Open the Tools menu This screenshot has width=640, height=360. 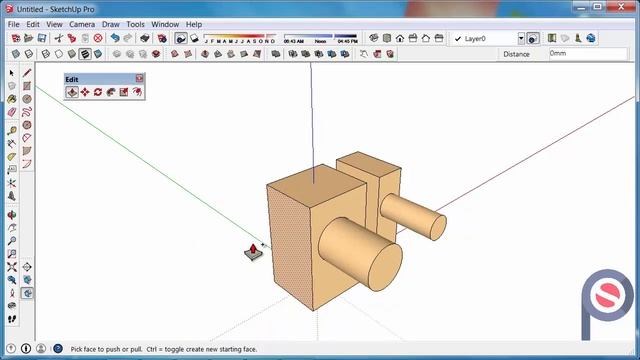[136, 24]
